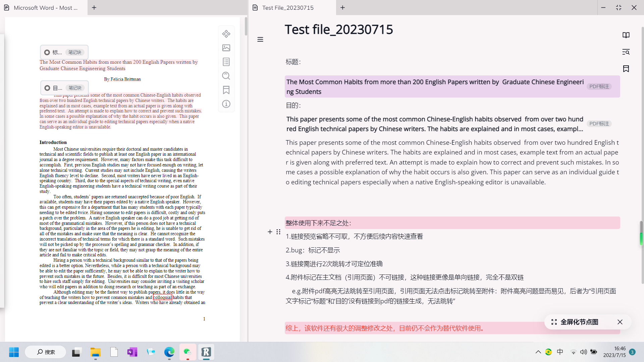Open the PDF image view icon
This screenshot has height=362, width=644.
(226, 48)
